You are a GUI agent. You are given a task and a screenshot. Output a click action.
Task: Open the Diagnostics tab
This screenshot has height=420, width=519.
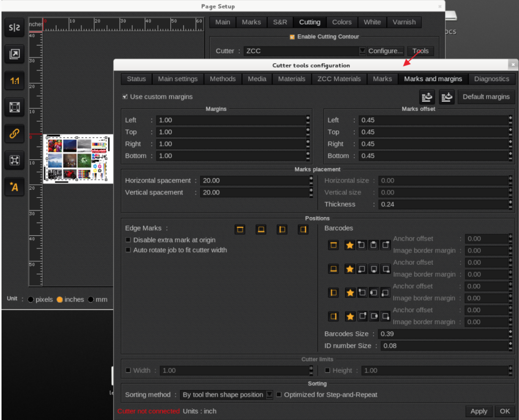(x=491, y=79)
